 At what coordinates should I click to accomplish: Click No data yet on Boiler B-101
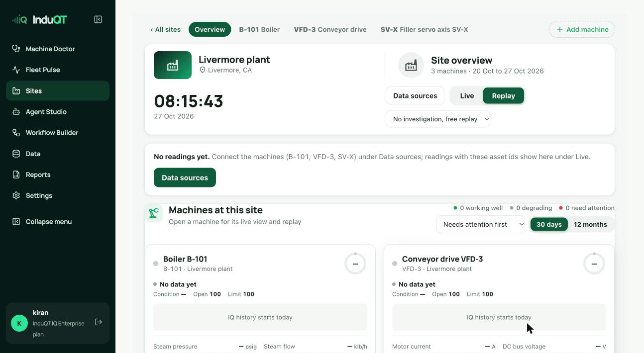click(178, 284)
